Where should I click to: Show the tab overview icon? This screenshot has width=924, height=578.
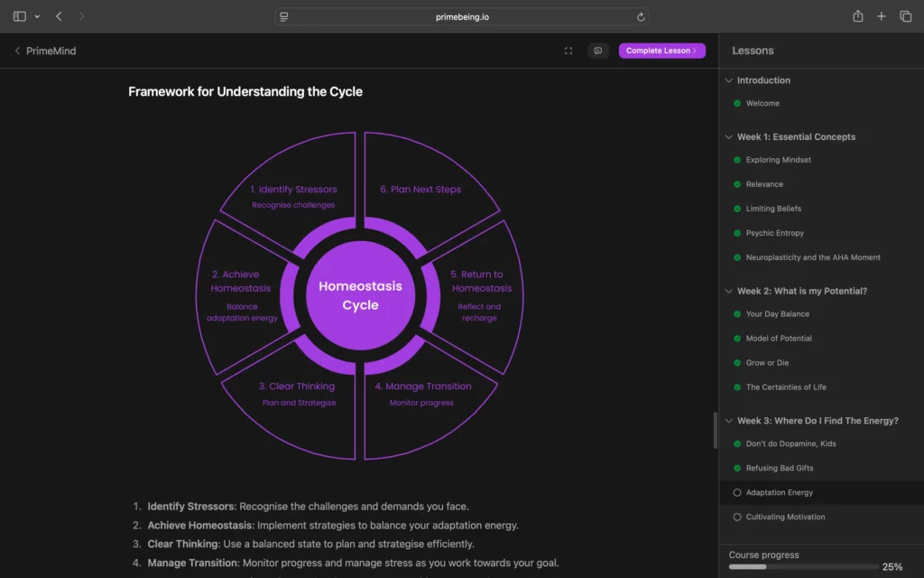pos(906,16)
